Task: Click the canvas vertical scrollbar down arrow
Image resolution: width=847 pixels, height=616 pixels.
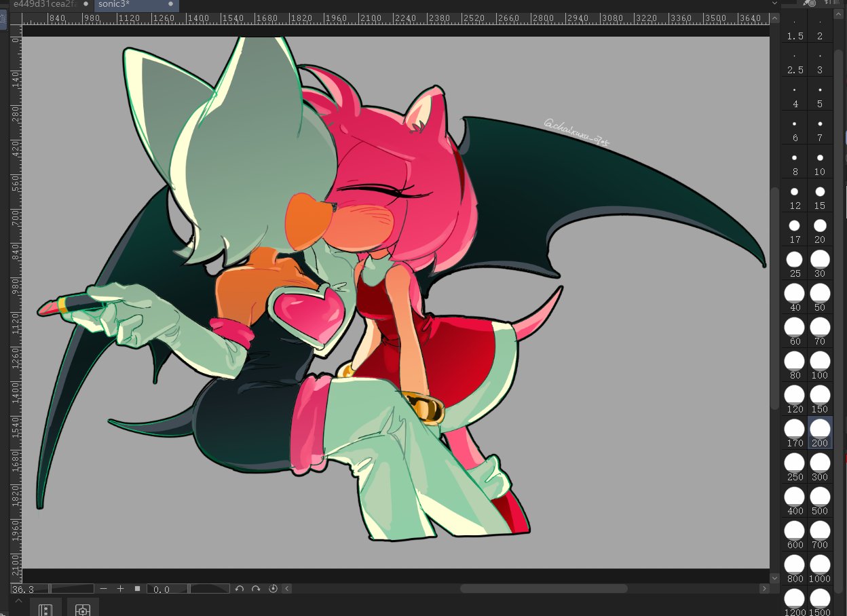Action: (x=775, y=578)
